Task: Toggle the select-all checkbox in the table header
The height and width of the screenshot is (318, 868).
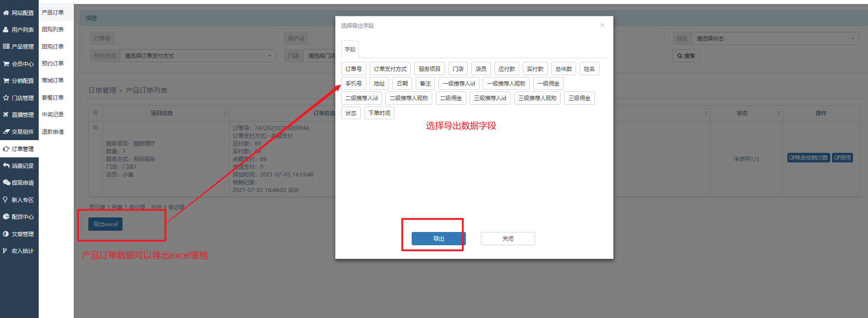Action: [x=96, y=112]
